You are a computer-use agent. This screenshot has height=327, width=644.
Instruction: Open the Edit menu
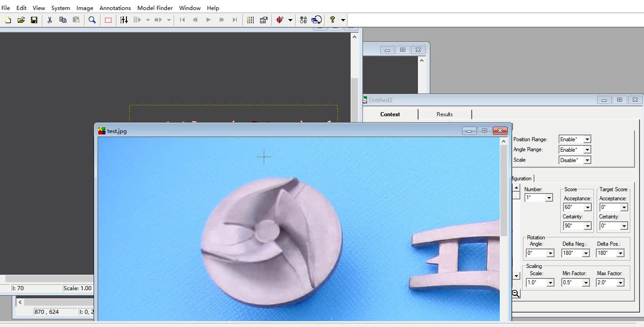click(21, 8)
